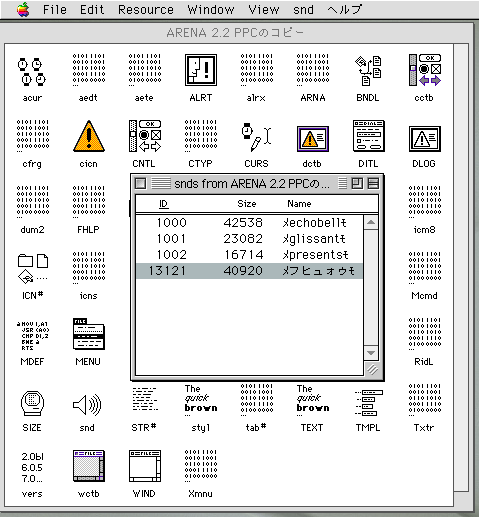The image size is (479, 517).
Task: Sort sound list by ID column header
Action: (163, 204)
